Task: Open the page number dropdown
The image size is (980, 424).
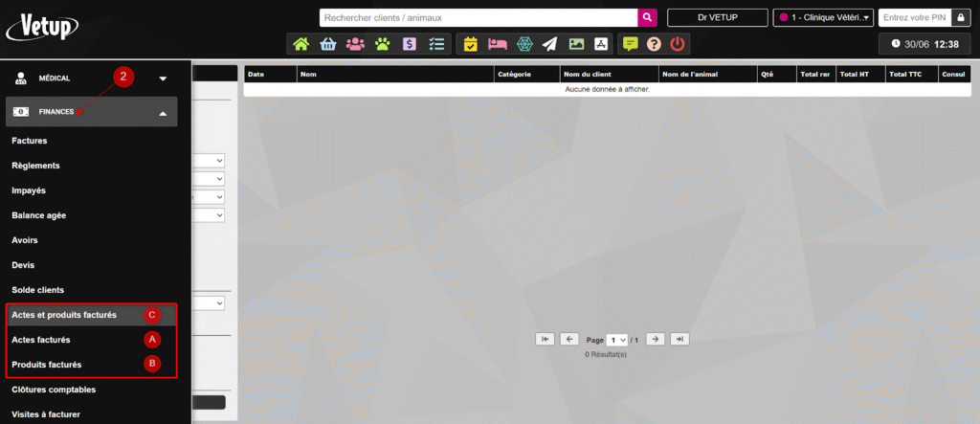Action: 617,340
